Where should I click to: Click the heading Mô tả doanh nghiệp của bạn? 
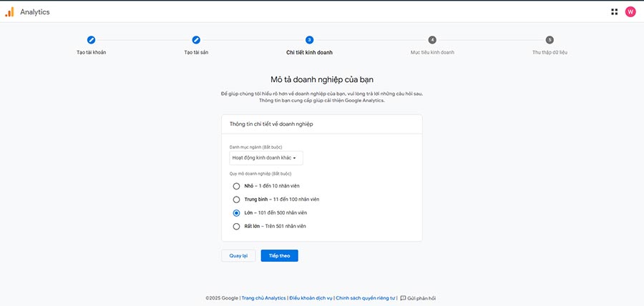point(321,79)
